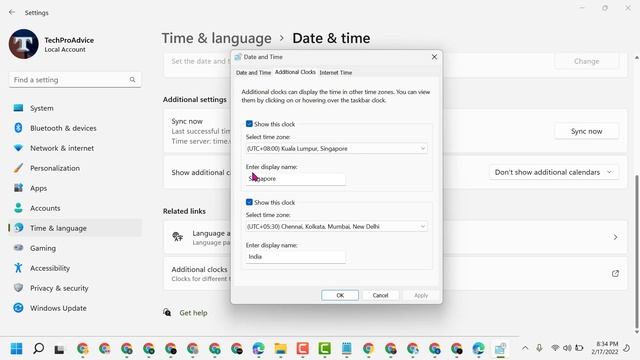This screenshot has height=360, width=640.
Task: Switch to Internet Time tab
Action: click(x=336, y=73)
